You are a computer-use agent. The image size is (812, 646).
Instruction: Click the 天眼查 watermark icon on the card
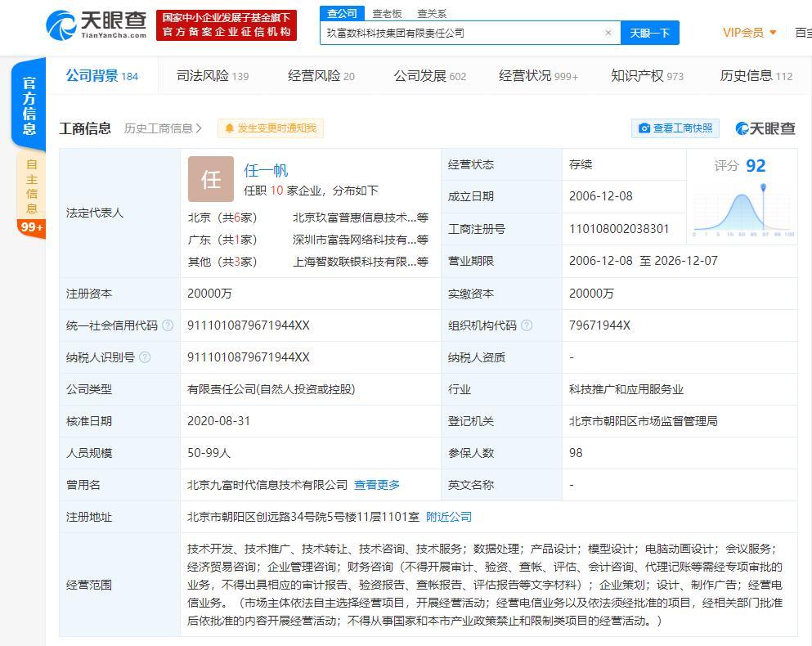(742, 128)
